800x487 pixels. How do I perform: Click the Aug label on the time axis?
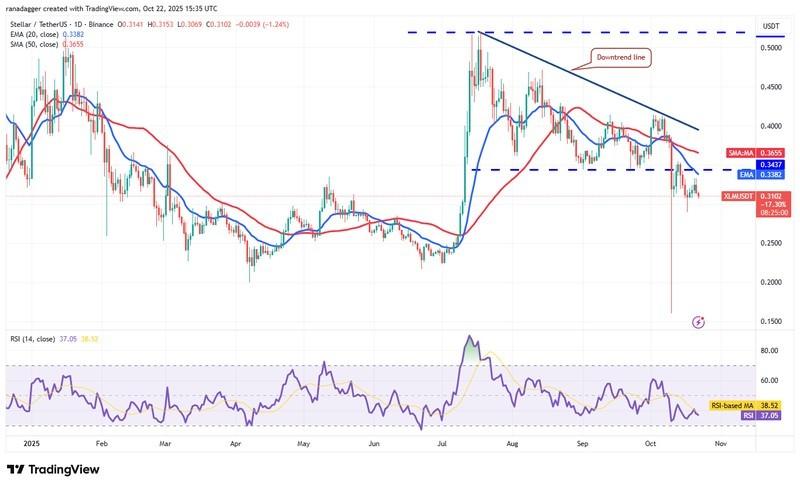(x=512, y=440)
